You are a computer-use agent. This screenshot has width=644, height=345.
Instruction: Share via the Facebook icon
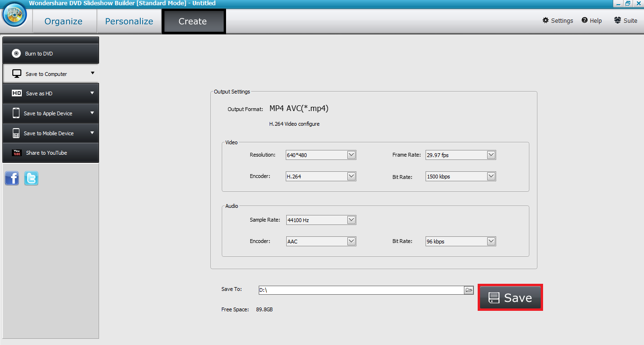(12, 178)
